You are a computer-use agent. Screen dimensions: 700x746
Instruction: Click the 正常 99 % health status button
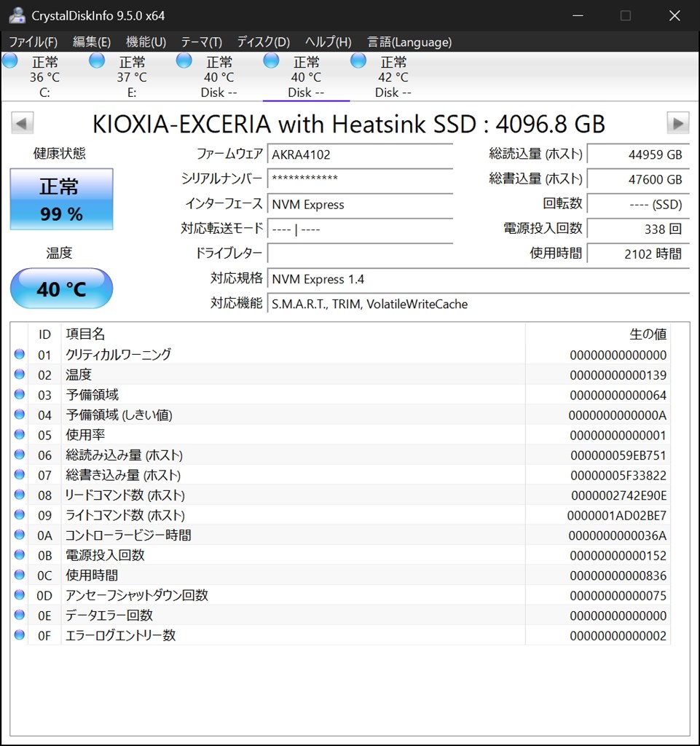(61, 199)
